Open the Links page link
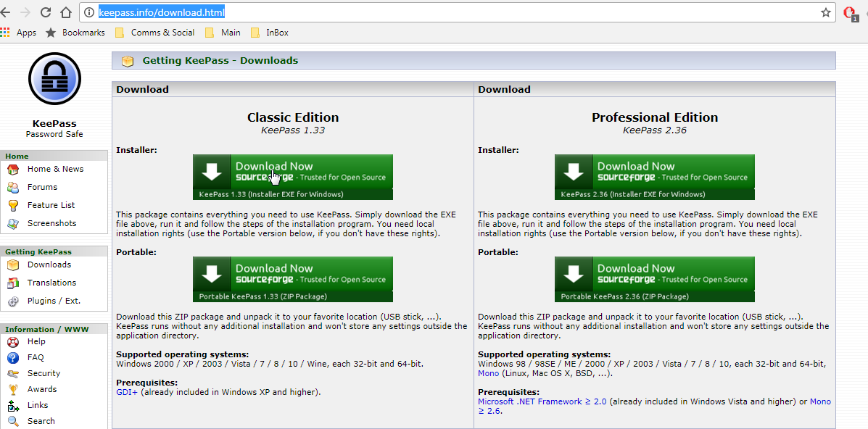This screenshot has width=868, height=429. [38, 405]
